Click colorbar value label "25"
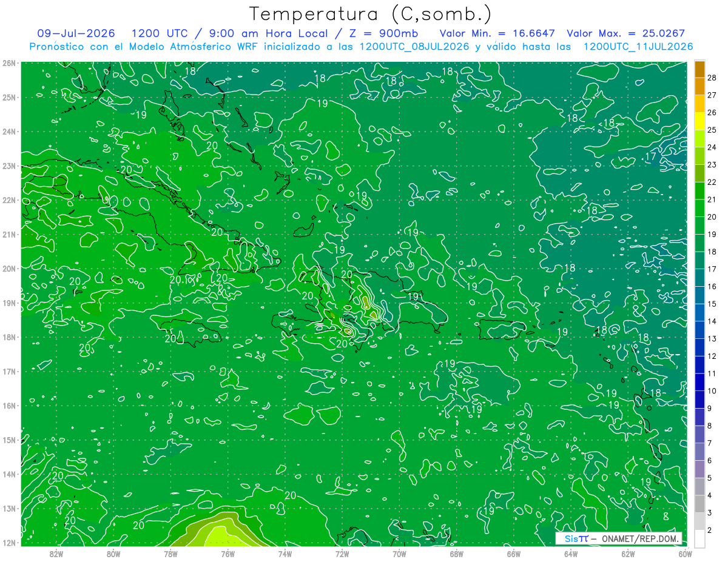The width and height of the screenshot is (728, 562). (x=712, y=130)
